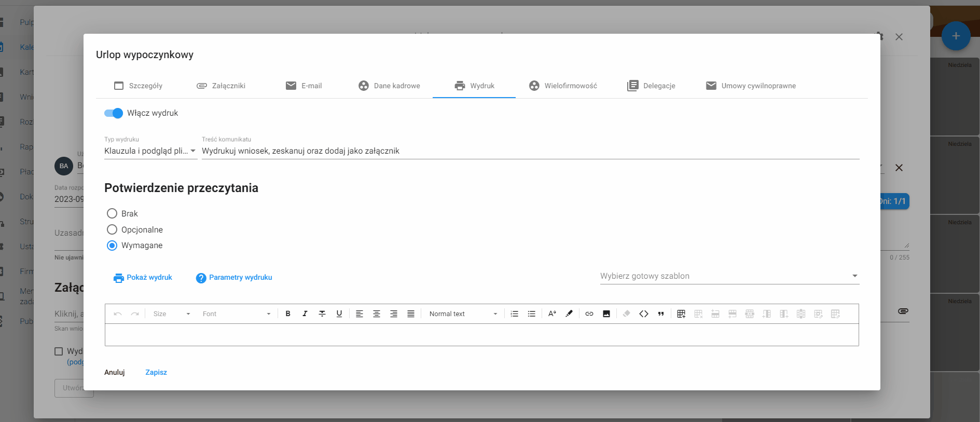980x422 pixels.
Task: Disable the Włącz wydruk switch
Action: pos(114,113)
